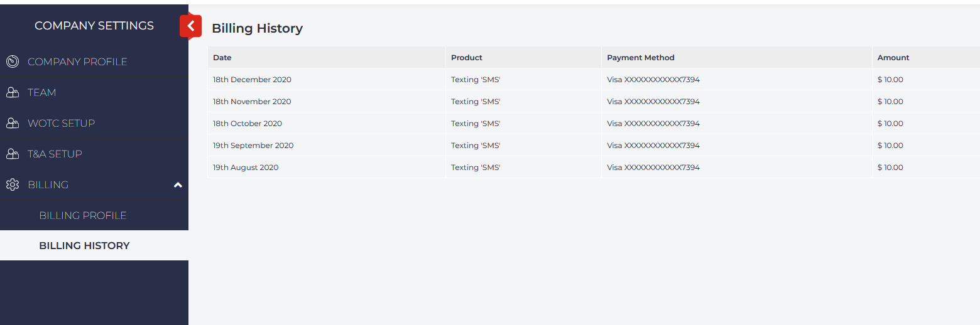
Task: Click the Team people icon
Action: click(13, 92)
